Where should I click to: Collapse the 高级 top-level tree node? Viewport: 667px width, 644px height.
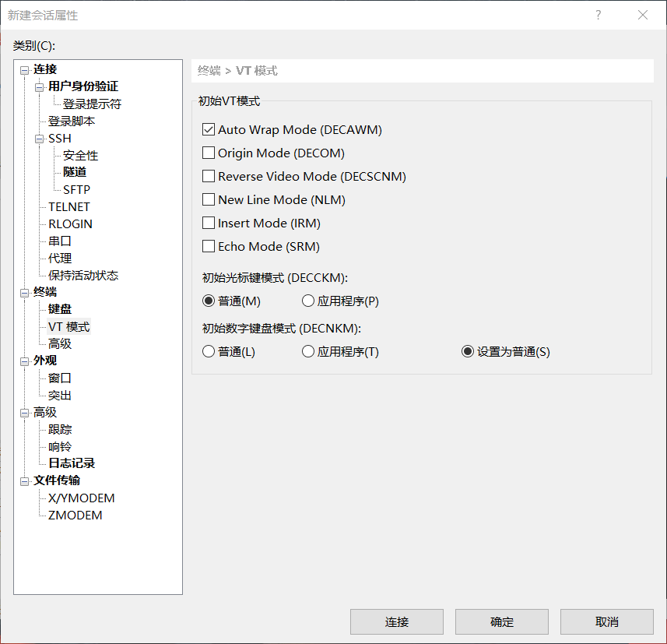tap(25, 413)
